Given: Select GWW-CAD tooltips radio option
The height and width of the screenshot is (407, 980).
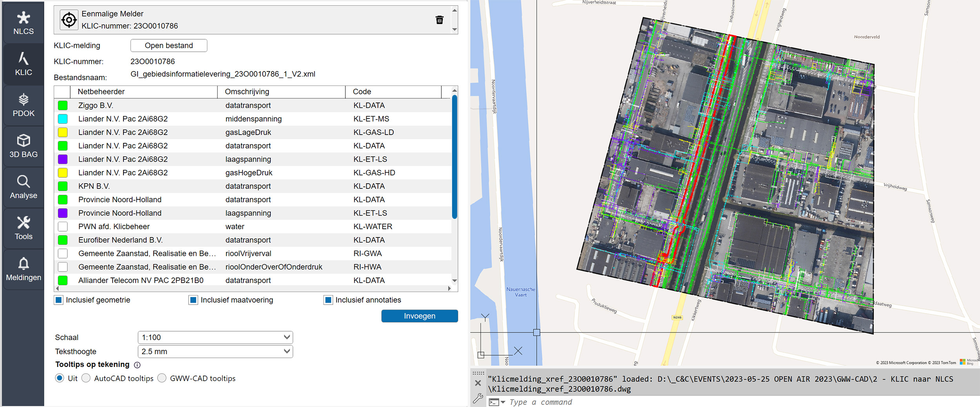Looking at the screenshot, I should pyautogui.click(x=162, y=378).
